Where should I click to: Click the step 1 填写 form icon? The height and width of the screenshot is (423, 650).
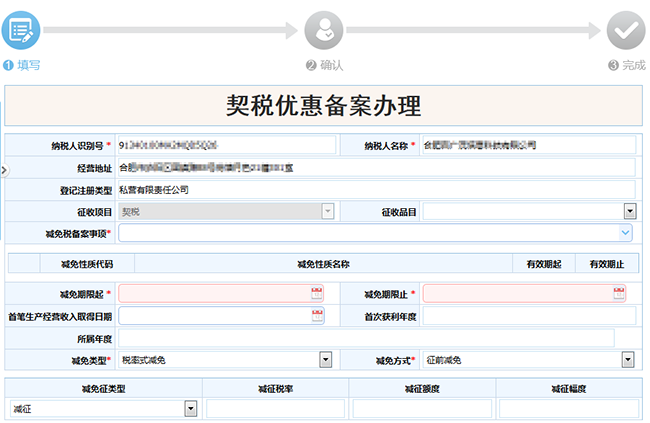point(21,30)
